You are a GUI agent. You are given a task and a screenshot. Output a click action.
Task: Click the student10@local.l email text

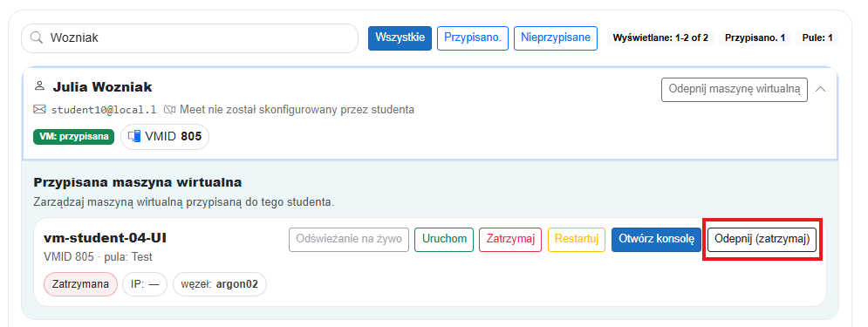[104, 110]
